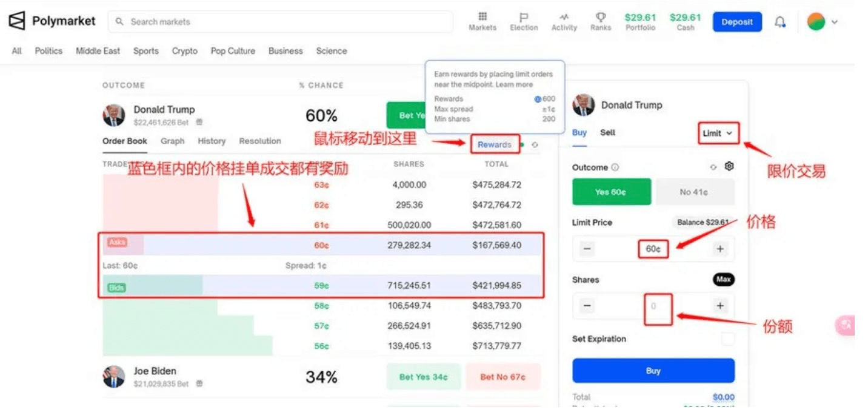
Task: Open the Resolution tab
Action: point(260,141)
